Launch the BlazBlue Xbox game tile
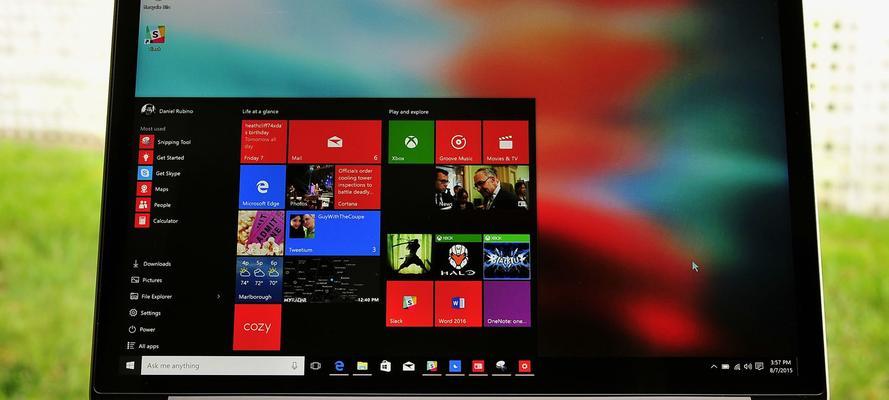This screenshot has width=889, height=400. coord(506,256)
